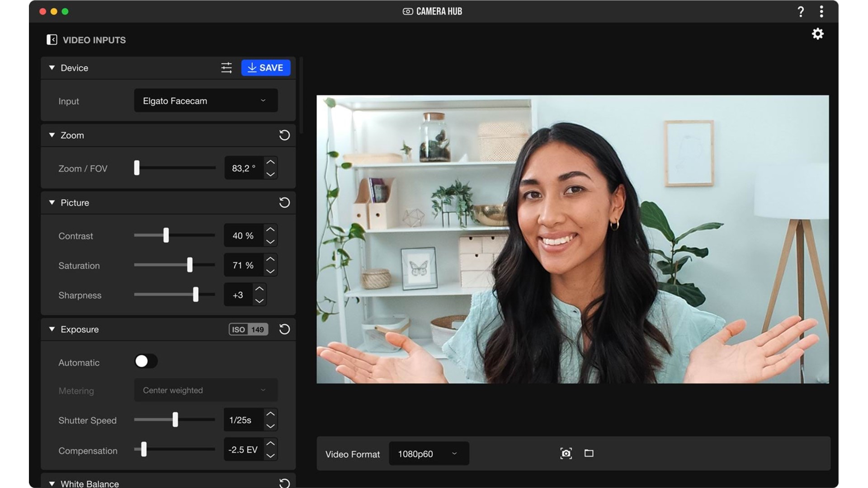This screenshot has height=488, width=868.
Task: Open the help question mark
Action: point(801,12)
